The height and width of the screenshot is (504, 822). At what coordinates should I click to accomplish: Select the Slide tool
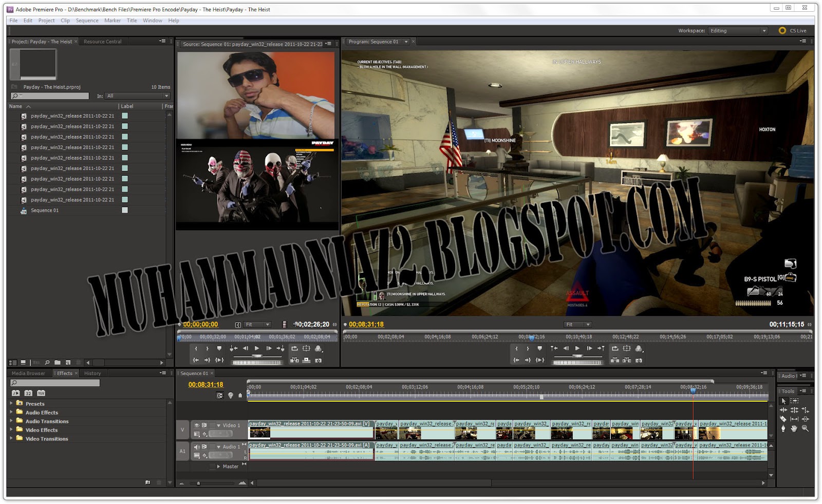point(806,419)
